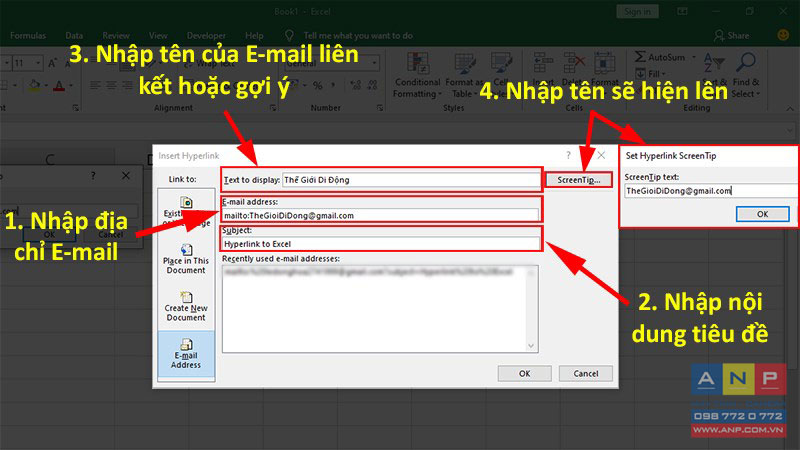This screenshot has width=800, height=450.
Task: Close the background small dialog
Action: tap(126, 176)
